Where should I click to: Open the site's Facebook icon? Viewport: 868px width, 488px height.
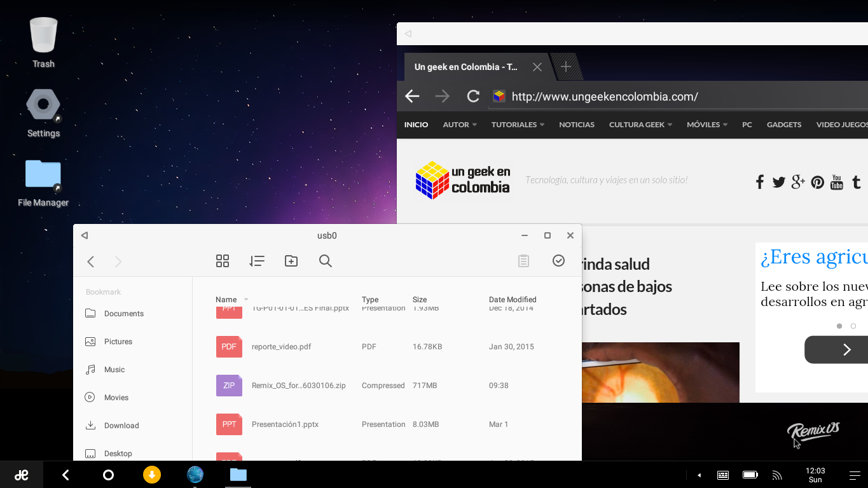[759, 183]
